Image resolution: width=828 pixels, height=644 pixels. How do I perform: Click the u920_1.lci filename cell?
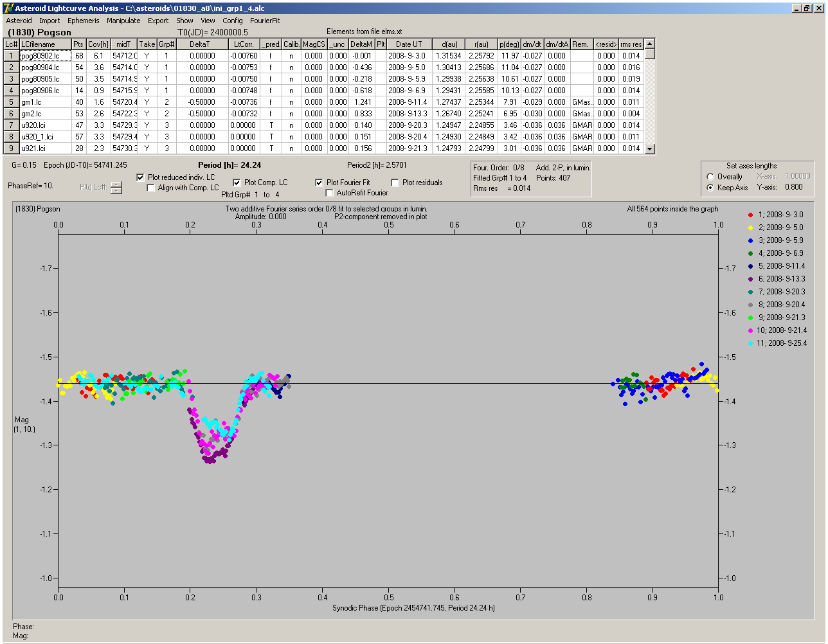point(45,137)
